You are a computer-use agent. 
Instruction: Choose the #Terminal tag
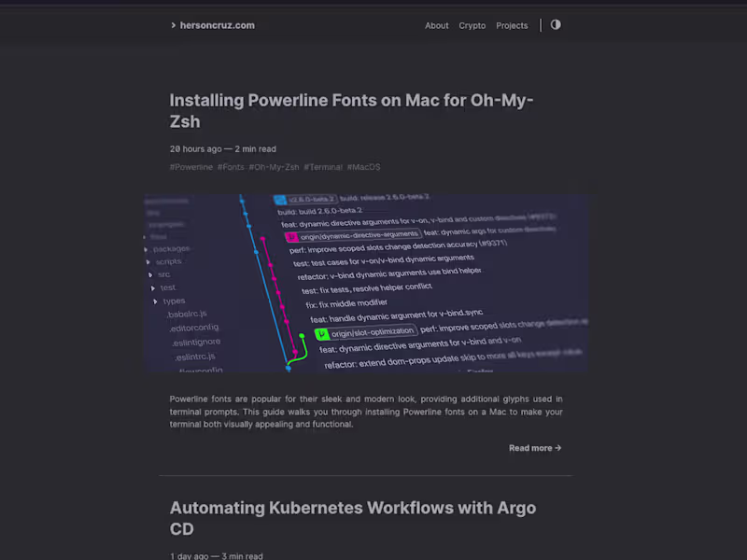coord(323,167)
